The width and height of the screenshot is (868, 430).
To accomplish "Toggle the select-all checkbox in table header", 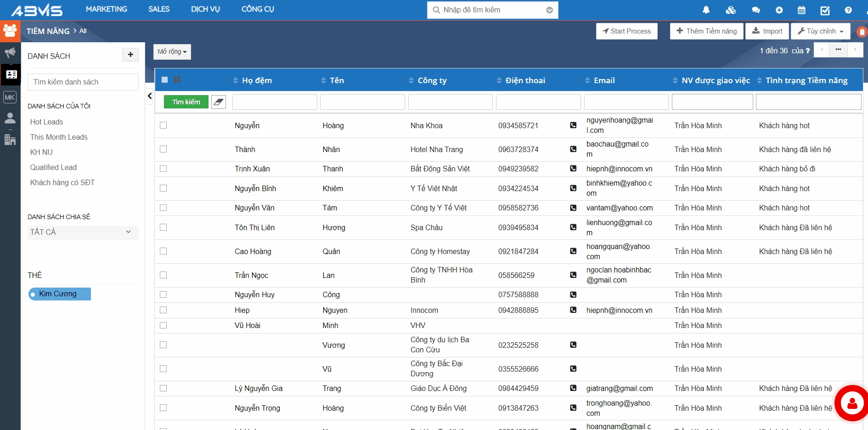I will coord(165,80).
